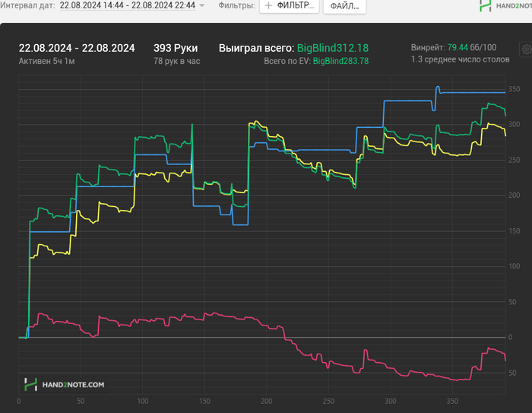The height and width of the screenshot is (413, 532).
Task: Click the 22.08.2024 - 22.08.2024 graph heading
Action: click(77, 48)
